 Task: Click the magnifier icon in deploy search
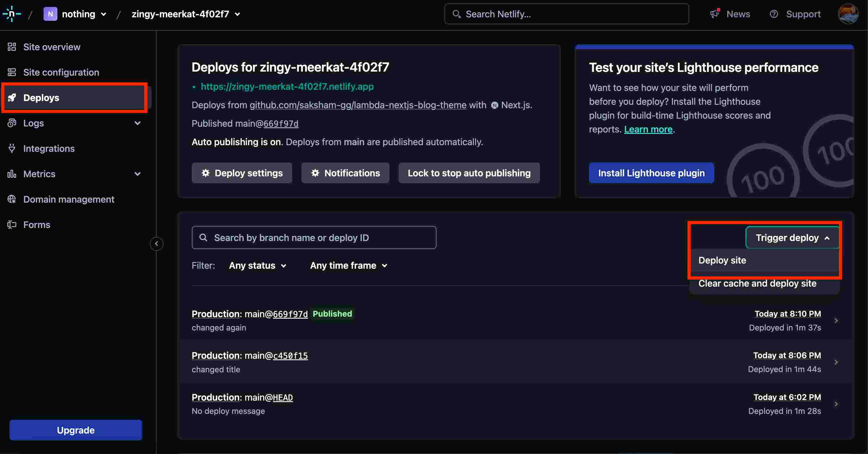pos(203,238)
